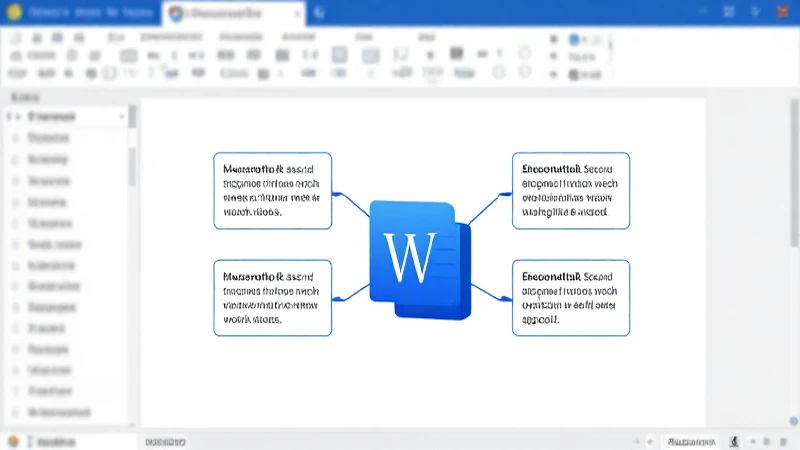
Task: Select the lower-left callout box beside the Word logo
Action: [272, 298]
